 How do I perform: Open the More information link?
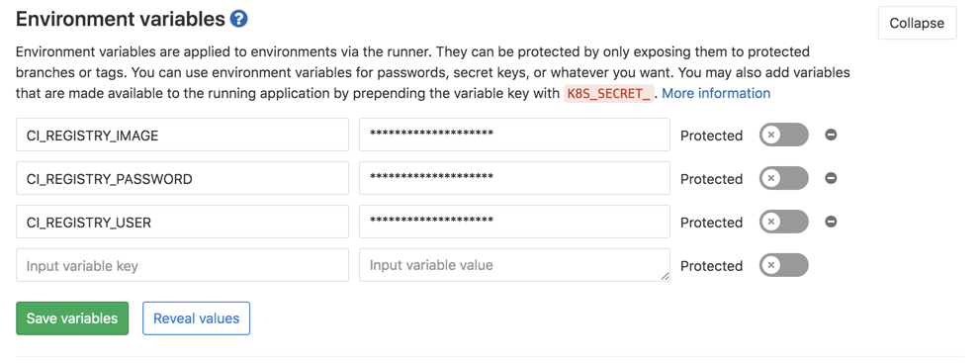tap(716, 93)
